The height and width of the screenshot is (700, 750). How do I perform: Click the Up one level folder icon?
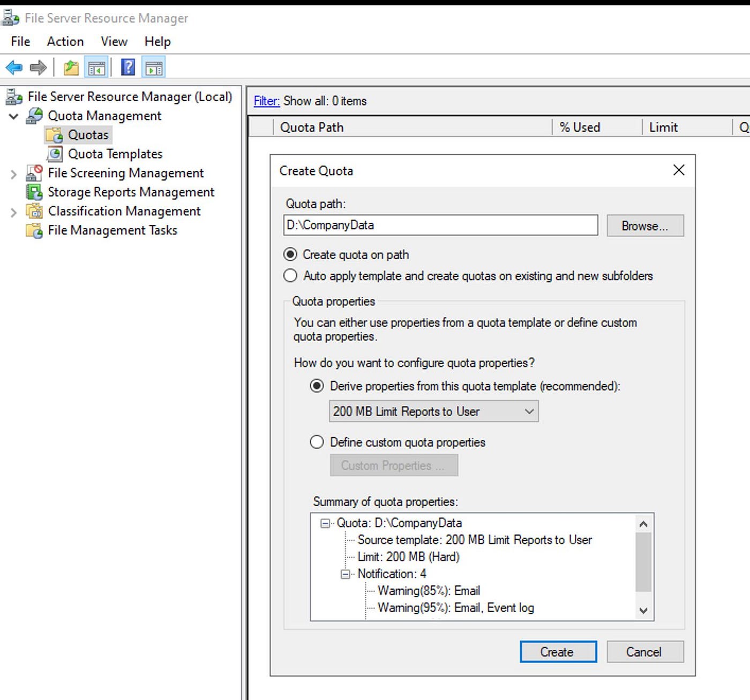71,67
